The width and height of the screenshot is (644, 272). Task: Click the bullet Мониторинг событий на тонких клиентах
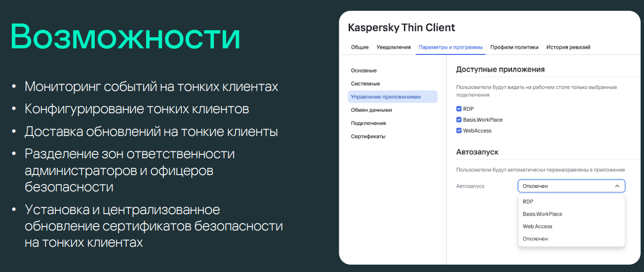coord(152,87)
